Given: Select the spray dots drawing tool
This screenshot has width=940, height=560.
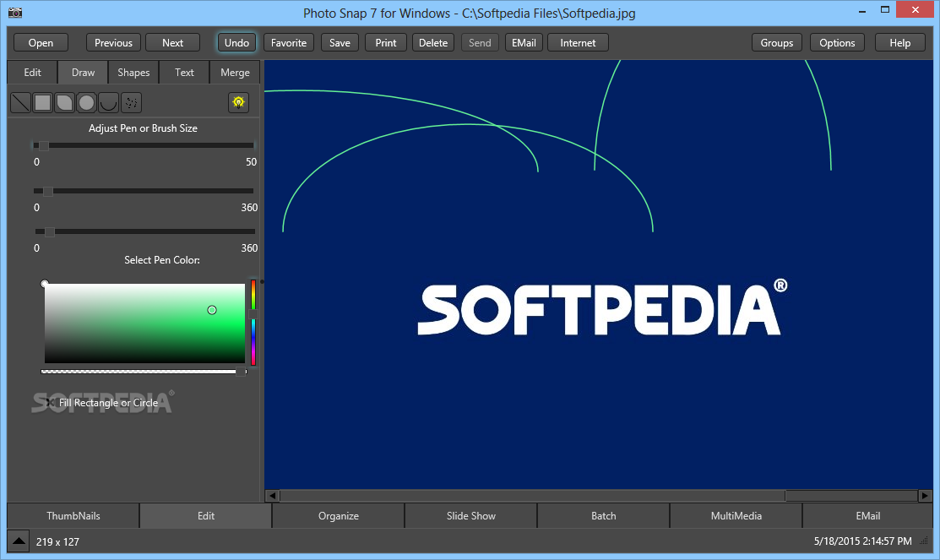Looking at the screenshot, I should (131, 102).
